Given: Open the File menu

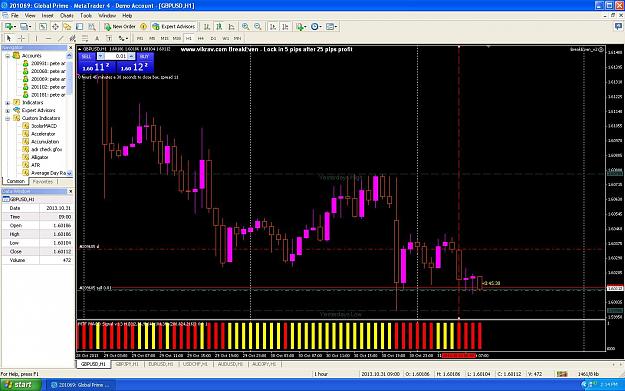Looking at the screenshot, I should click(15, 16).
